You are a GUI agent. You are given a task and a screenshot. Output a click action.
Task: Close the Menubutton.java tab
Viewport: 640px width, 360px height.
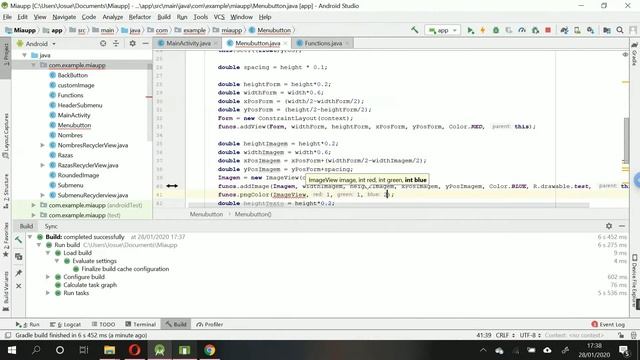pyautogui.click(x=285, y=43)
